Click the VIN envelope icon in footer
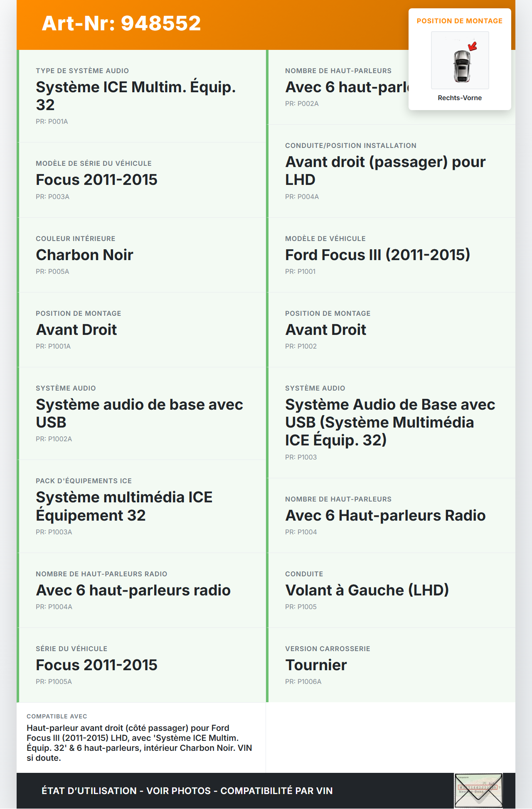This screenshot has height=809, width=532. [x=478, y=790]
